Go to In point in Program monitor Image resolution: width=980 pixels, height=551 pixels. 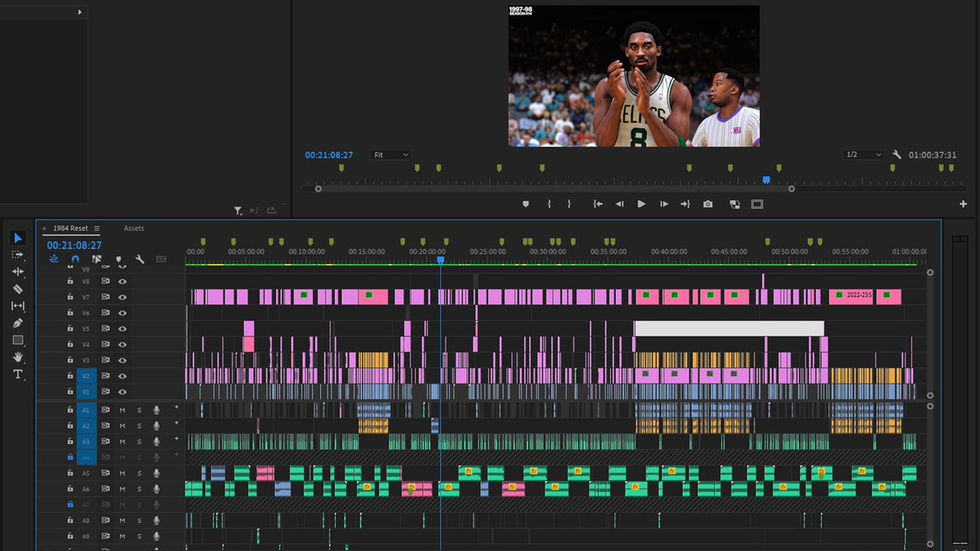[x=598, y=204]
